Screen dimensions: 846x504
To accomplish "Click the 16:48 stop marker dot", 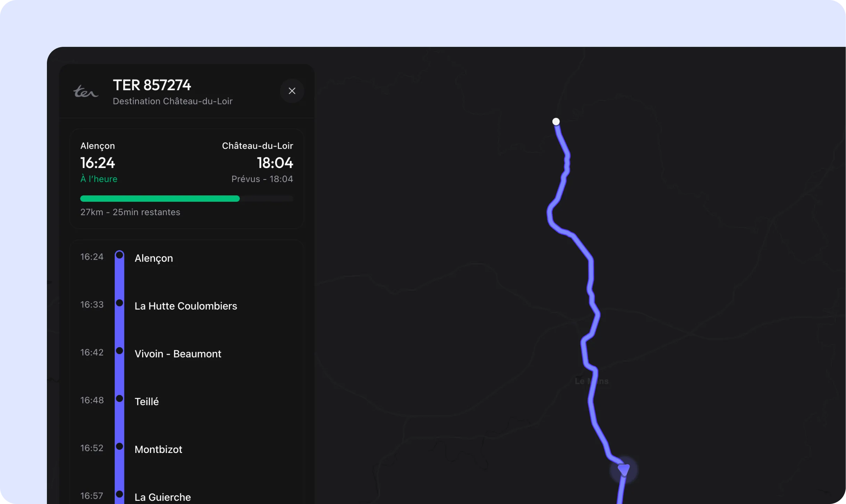I will (x=120, y=398).
